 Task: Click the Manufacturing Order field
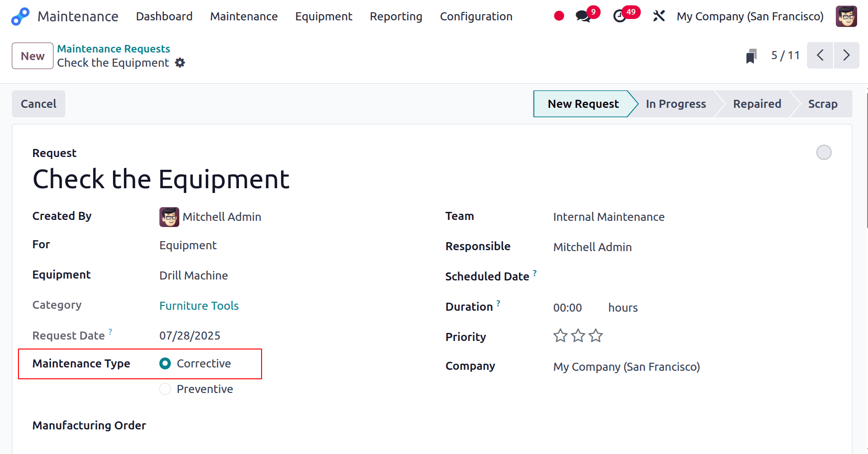tap(289, 425)
